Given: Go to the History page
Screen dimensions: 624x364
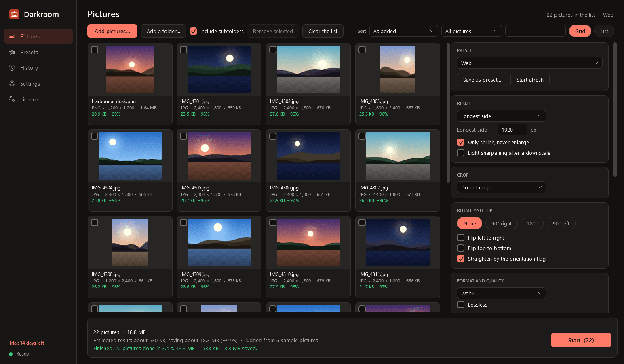Looking at the screenshot, I should pyautogui.click(x=38, y=68).
